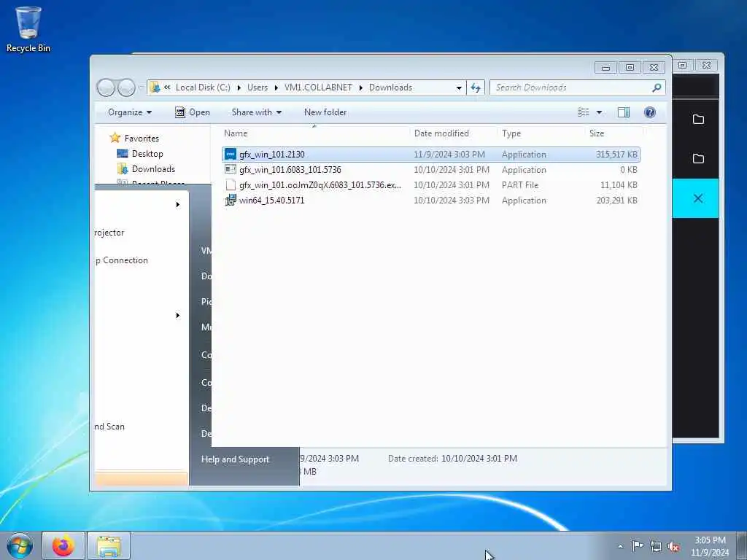The width and height of the screenshot is (747, 560).
Task: Click the Show desktop strip on taskbar
Action: (x=742, y=545)
